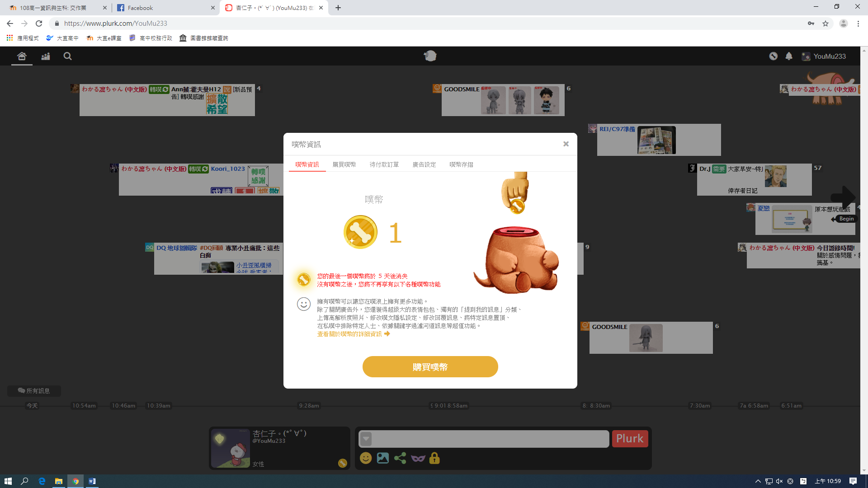Open the 噗幣存摺 tab
The width and height of the screenshot is (868, 488).
461,164
